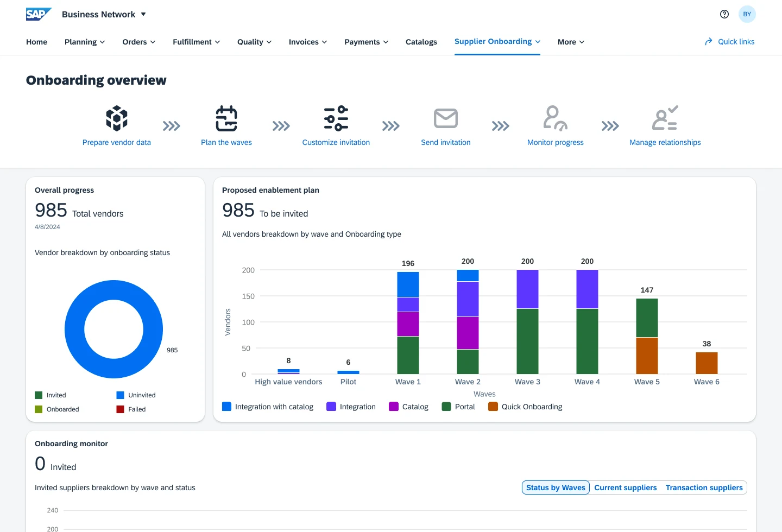The height and width of the screenshot is (532, 782).
Task: Open the Monitor progress link
Action: click(556, 142)
